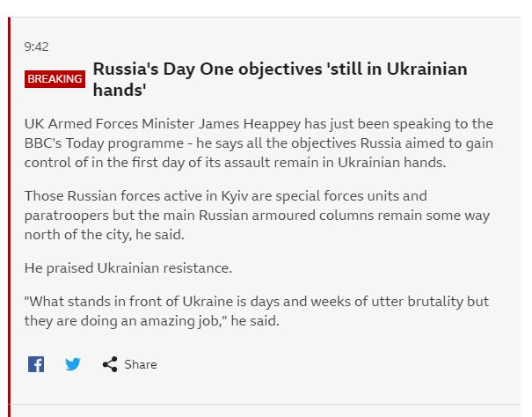Click "remain in Ukrainian hands" in first paragraph
The width and height of the screenshot is (532, 417).
tap(363, 163)
